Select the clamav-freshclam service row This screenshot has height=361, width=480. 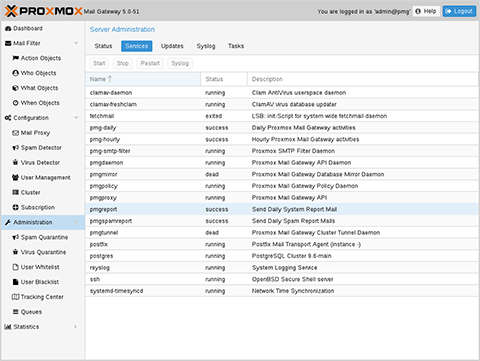pyautogui.click(x=282, y=104)
